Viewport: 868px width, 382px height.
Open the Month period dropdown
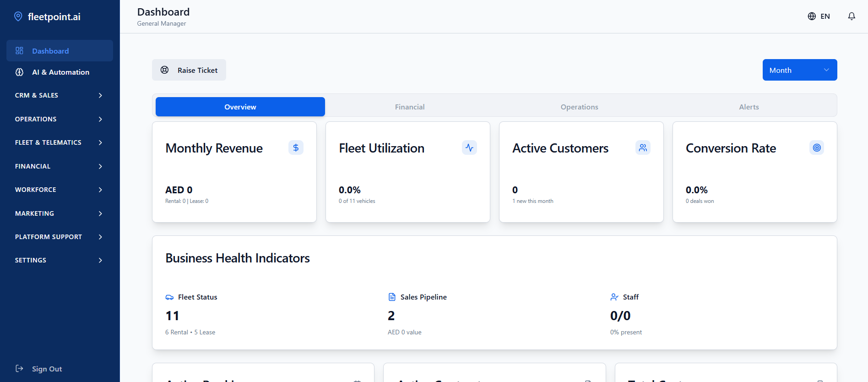pyautogui.click(x=799, y=70)
